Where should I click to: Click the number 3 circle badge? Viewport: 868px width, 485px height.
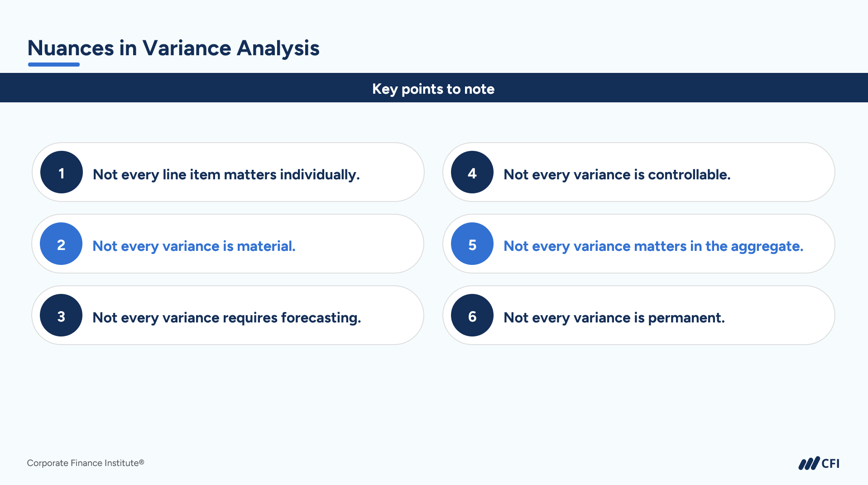click(x=61, y=315)
